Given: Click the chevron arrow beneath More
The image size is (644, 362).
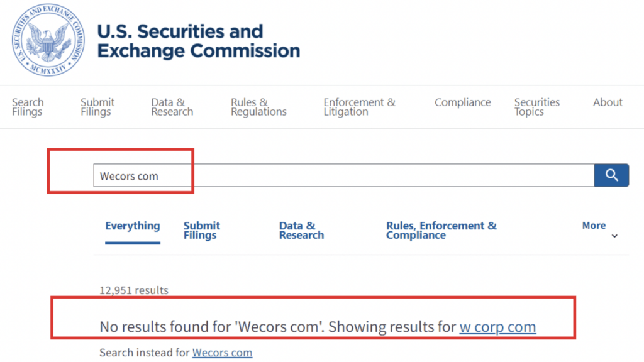Looking at the screenshot, I should tap(614, 236).
